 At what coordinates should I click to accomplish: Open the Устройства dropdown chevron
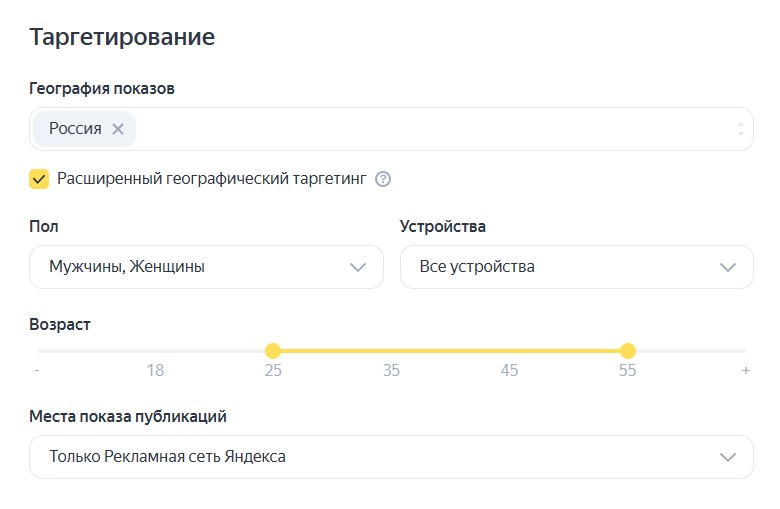(728, 267)
